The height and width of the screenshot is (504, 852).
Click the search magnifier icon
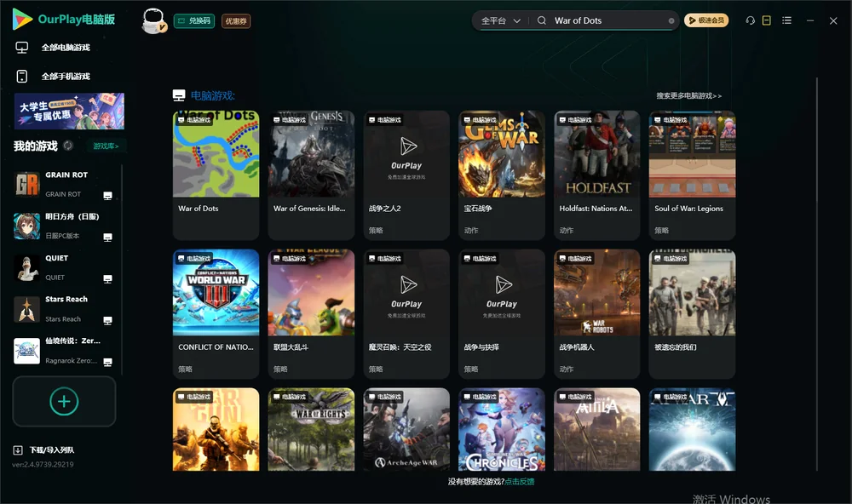pos(542,20)
